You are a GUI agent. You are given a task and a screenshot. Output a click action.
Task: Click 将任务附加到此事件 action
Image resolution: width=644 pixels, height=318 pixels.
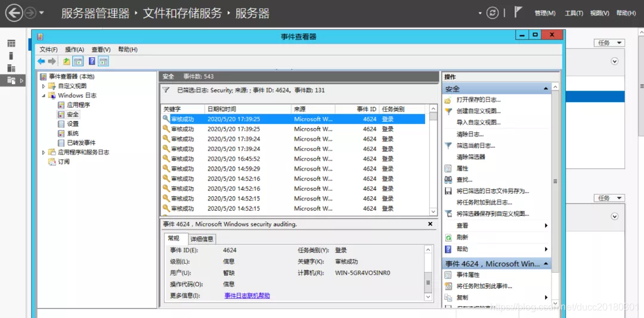click(x=484, y=286)
